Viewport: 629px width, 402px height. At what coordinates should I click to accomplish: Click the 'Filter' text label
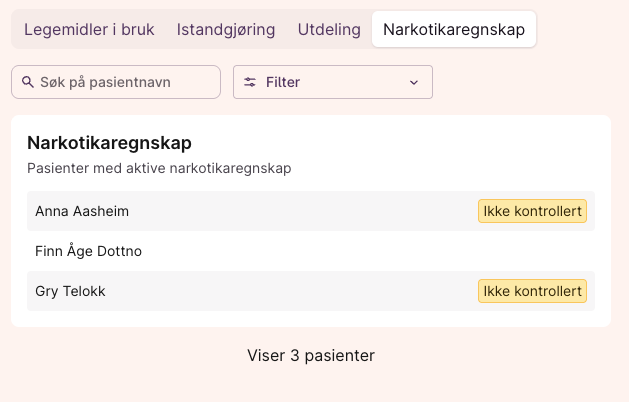click(x=283, y=82)
